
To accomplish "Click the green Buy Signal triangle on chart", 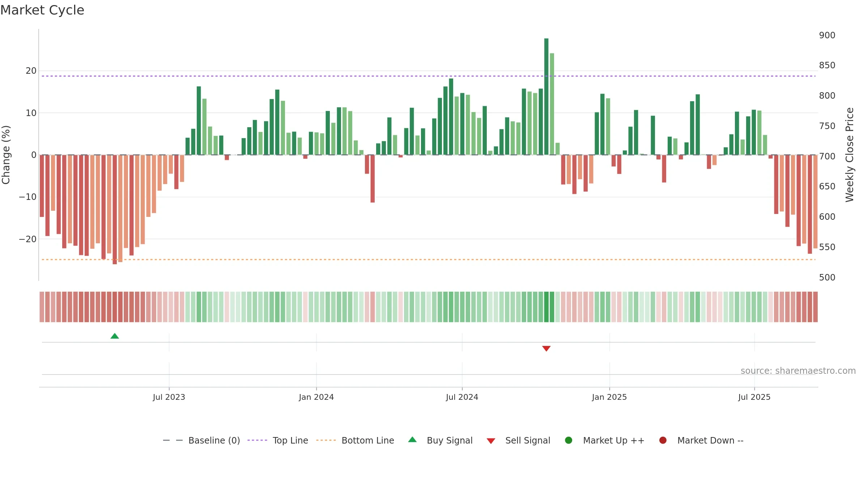I will pyautogui.click(x=115, y=336).
